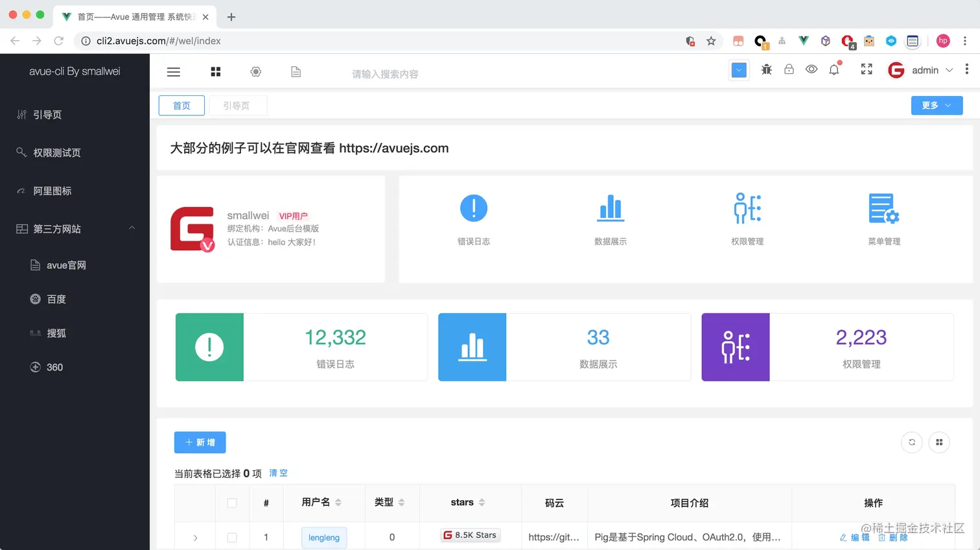980x550 pixels.
Task: Click the browser address bar URL
Action: [159, 41]
